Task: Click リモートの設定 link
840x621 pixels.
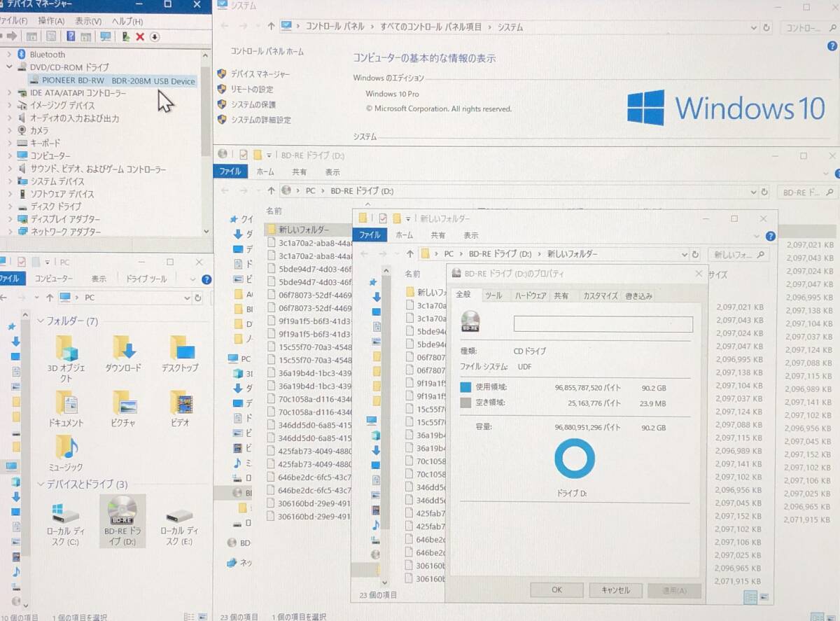Action: pyautogui.click(x=252, y=89)
